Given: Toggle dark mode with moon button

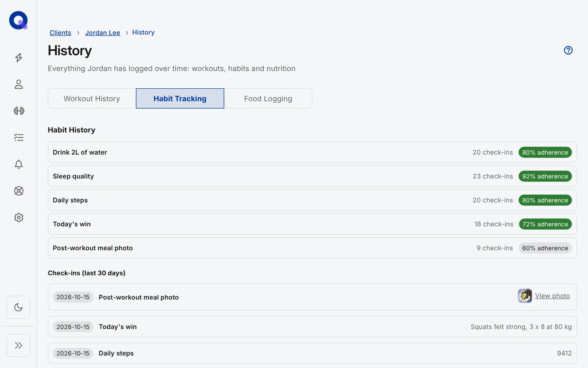Looking at the screenshot, I should point(18,307).
